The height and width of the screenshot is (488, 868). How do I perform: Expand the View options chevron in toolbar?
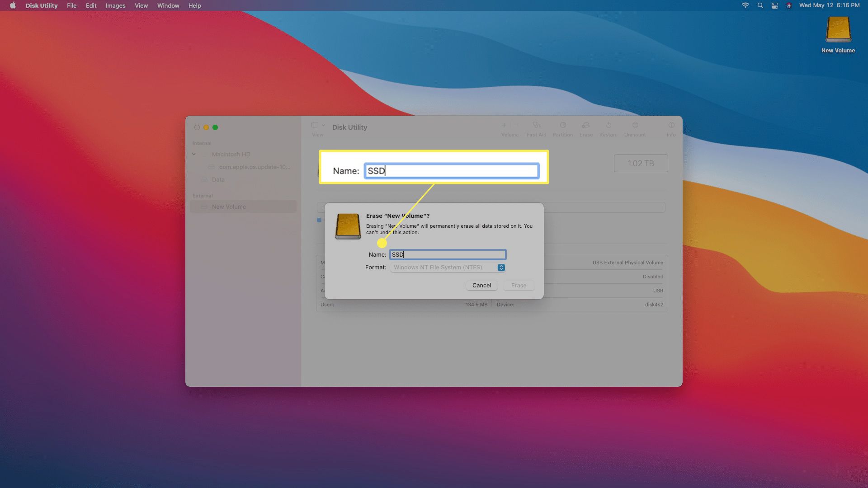(323, 125)
